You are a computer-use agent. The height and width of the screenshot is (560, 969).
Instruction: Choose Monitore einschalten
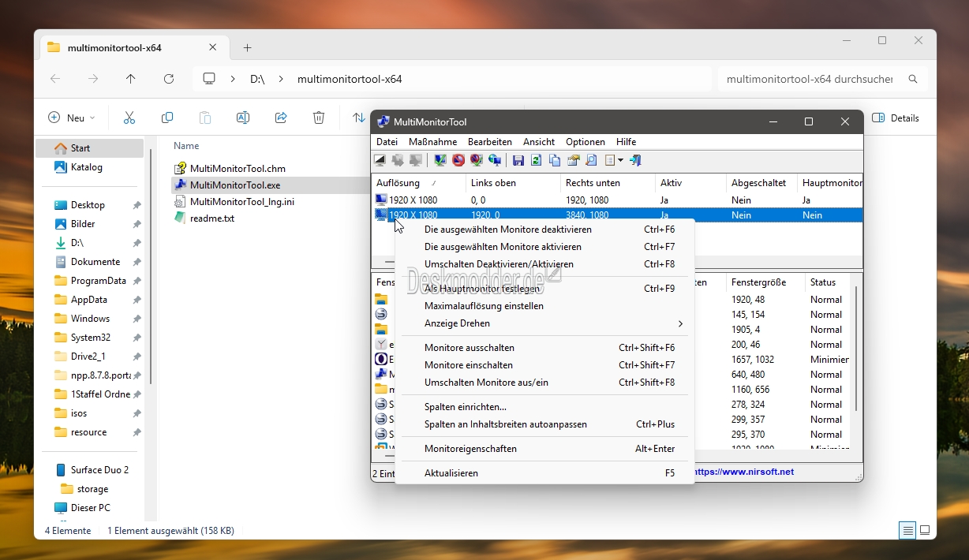coord(544,365)
